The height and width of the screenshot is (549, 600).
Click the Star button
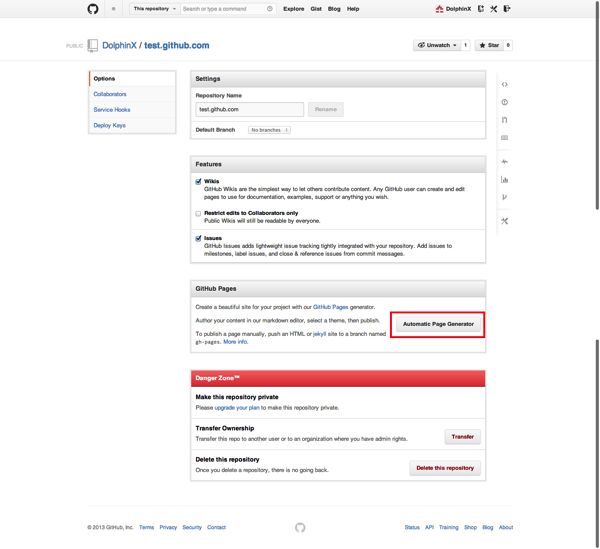pyautogui.click(x=489, y=45)
